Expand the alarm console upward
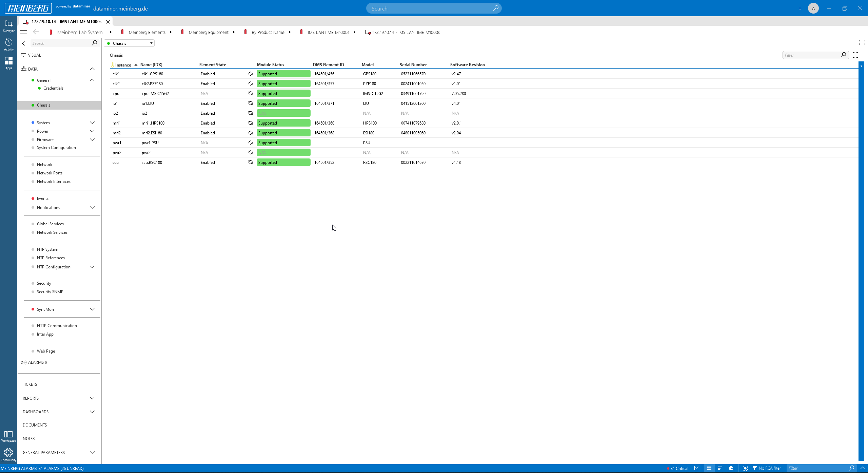 [863, 468]
